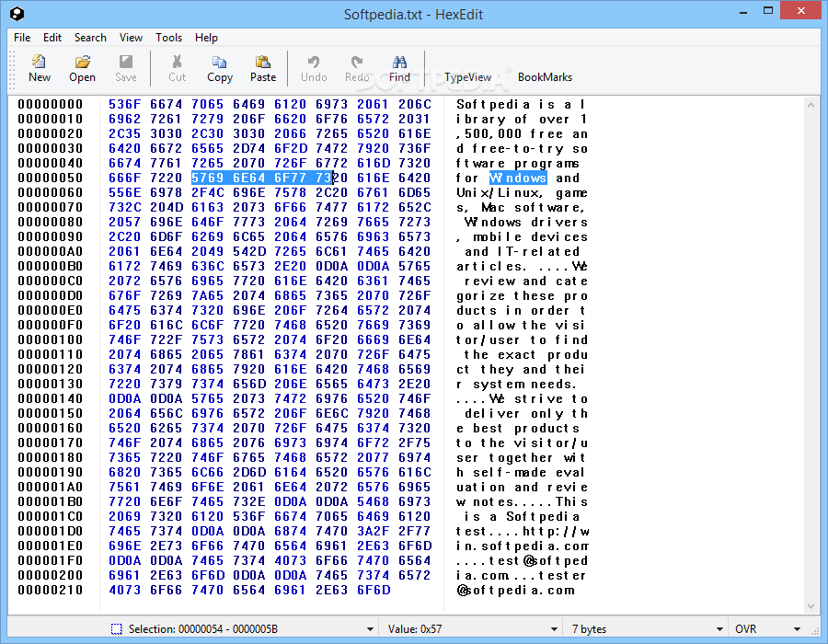
Task: Click 'Value: 0x57' status text
Action: [415, 629]
